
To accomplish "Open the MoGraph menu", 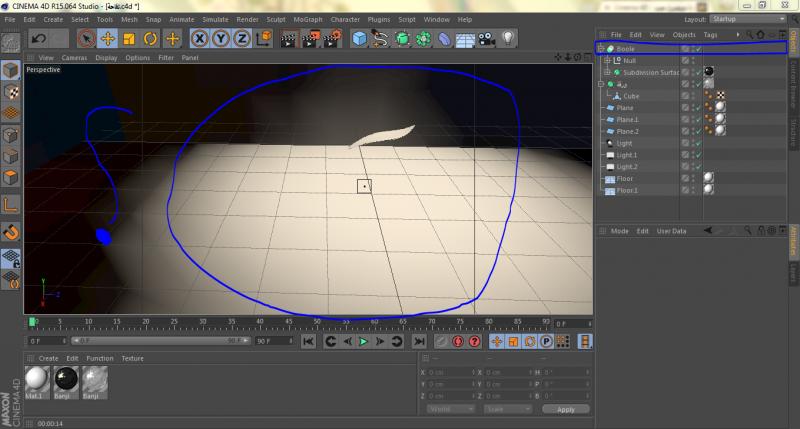I will (x=308, y=19).
